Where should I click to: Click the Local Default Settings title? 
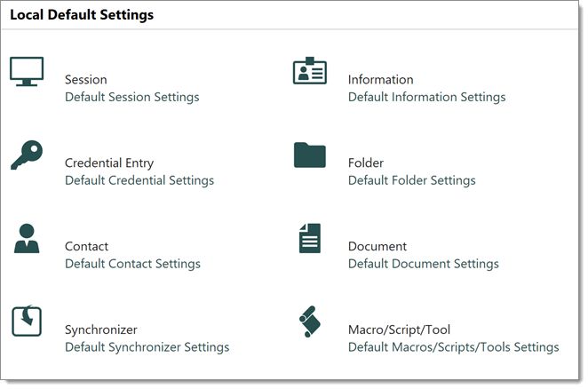[x=82, y=15]
